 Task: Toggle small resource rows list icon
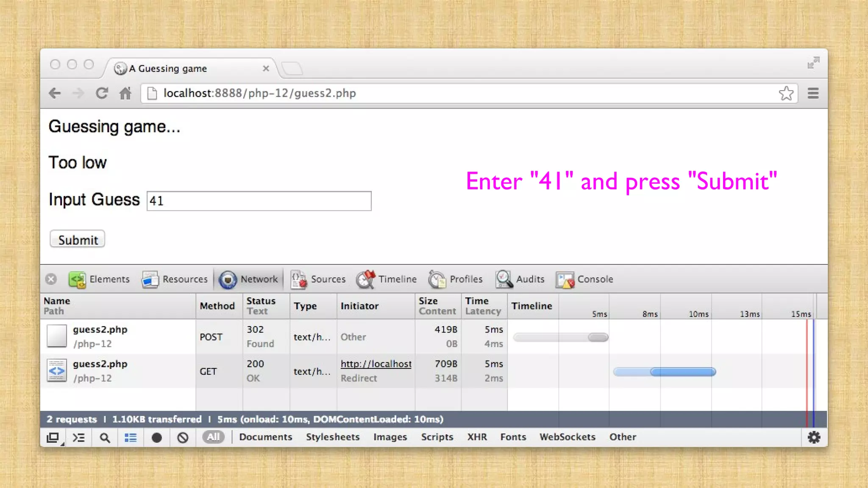click(131, 438)
